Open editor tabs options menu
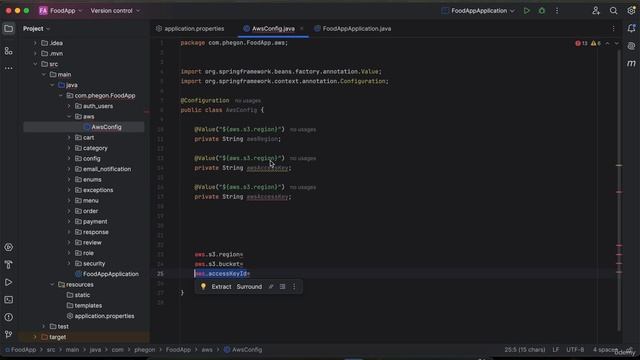The image size is (640, 360). [613, 29]
